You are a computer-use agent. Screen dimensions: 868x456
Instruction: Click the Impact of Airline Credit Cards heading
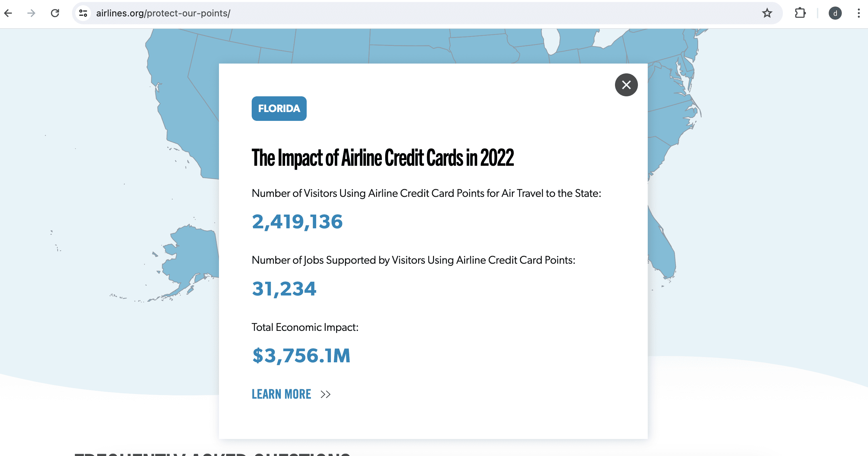click(383, 158)
